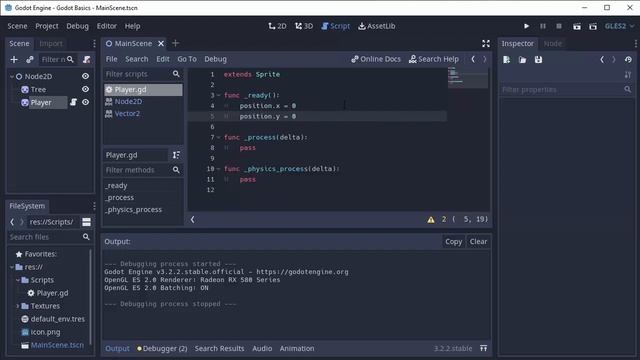This screenshot has width=640, height=360.
Task: Stop the running scene
Action: click(x=559, y=26)
